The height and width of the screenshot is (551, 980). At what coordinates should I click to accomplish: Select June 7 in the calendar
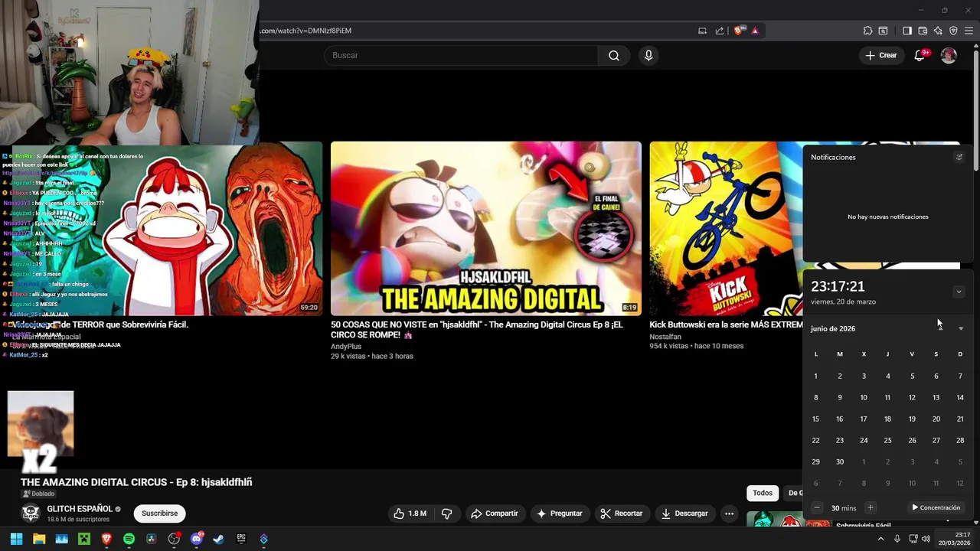tap(960, 376)
